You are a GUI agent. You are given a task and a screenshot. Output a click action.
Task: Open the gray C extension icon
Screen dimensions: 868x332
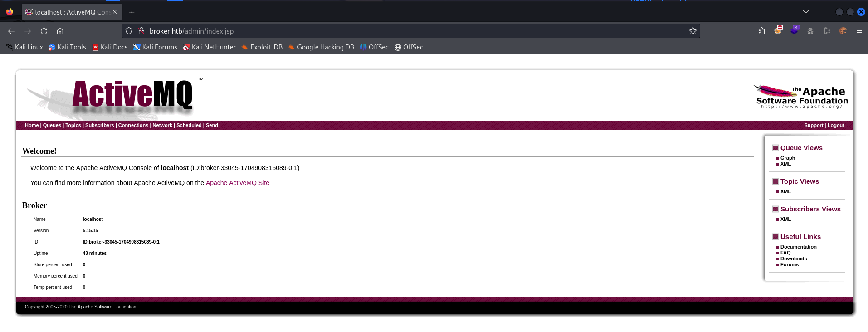coord(827,31)
